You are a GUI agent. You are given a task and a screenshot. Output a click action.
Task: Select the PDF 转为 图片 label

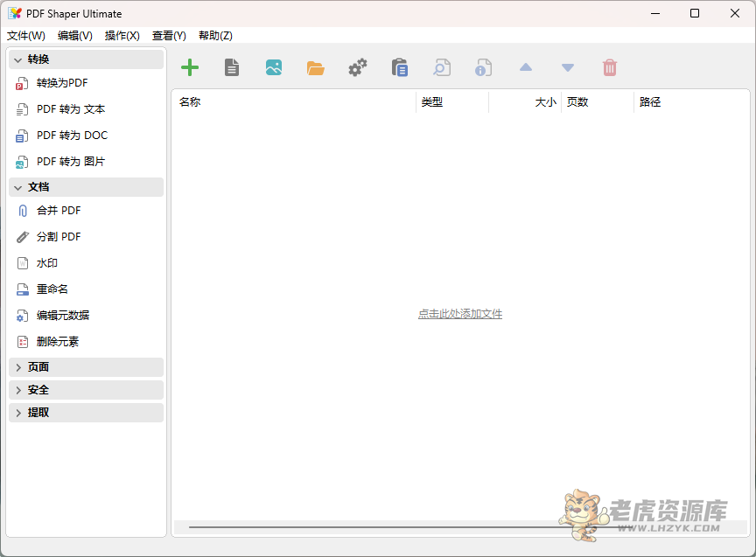pyautogui.click(x=71, y=162)
